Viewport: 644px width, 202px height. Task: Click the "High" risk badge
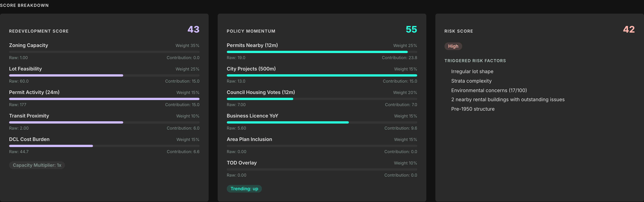pos(453,46)
